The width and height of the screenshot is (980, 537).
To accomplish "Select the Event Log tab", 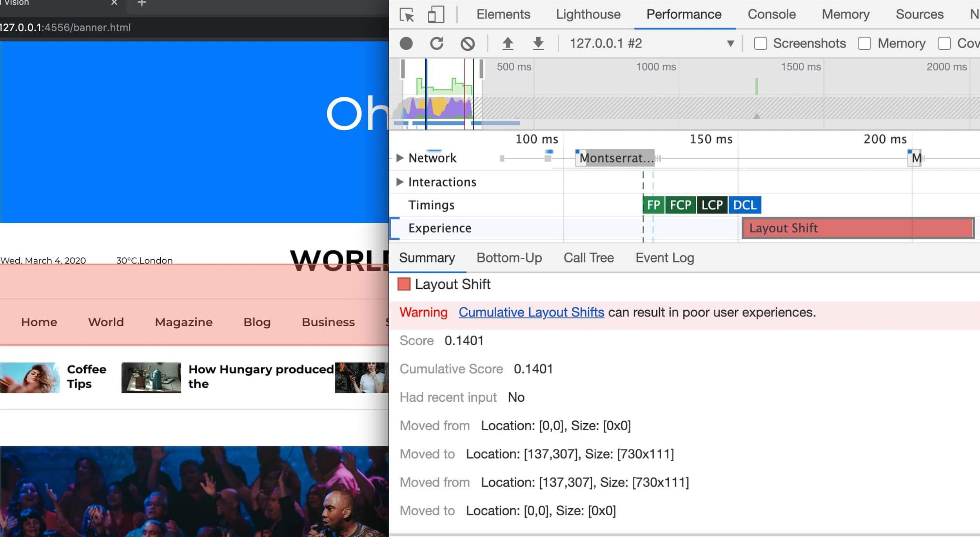I will point(665,258).
